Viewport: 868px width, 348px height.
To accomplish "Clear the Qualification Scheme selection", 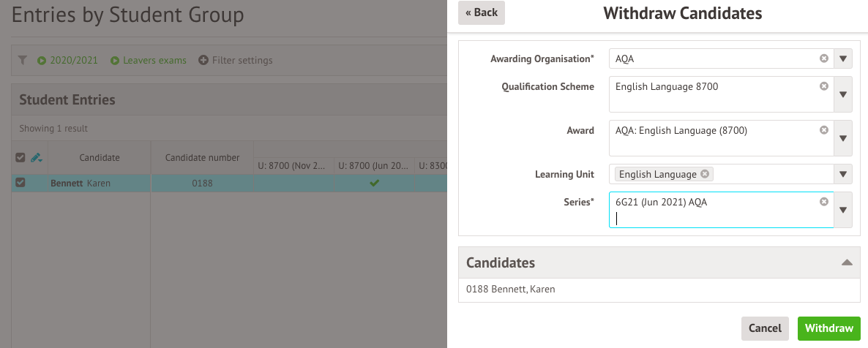I will (824, 86).
